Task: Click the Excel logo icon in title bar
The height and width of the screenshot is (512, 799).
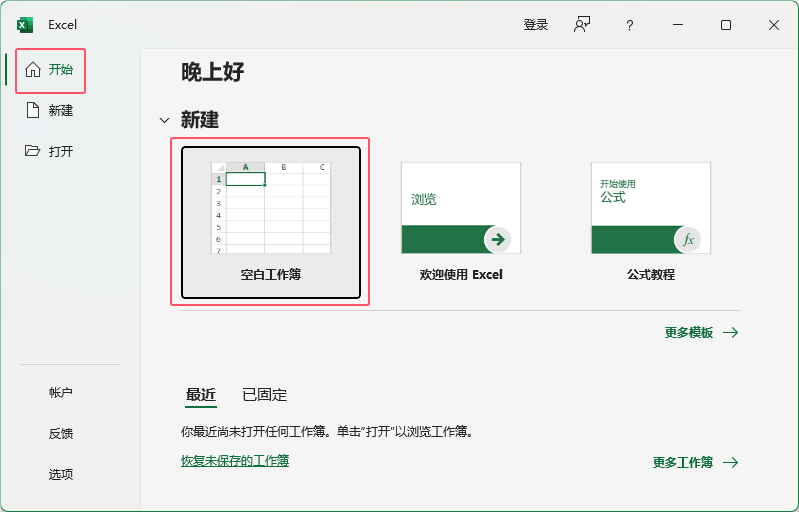Action: tap(24, 24)
